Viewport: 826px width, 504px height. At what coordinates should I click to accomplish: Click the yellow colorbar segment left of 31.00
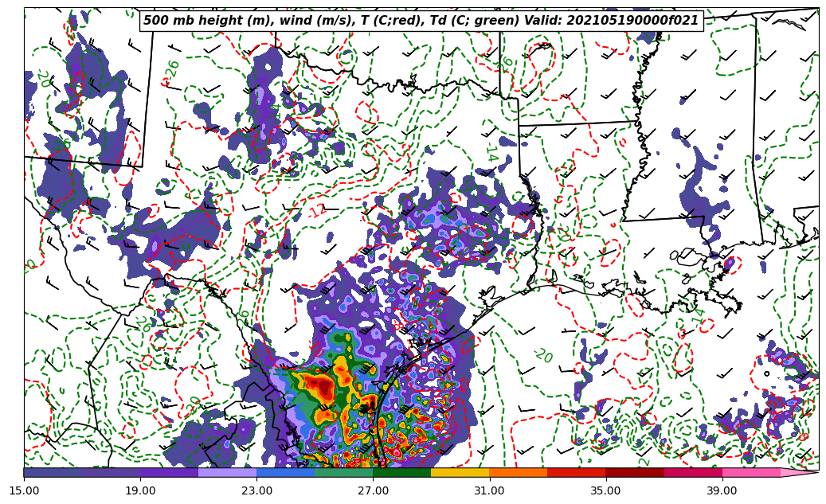click(460, 472)
